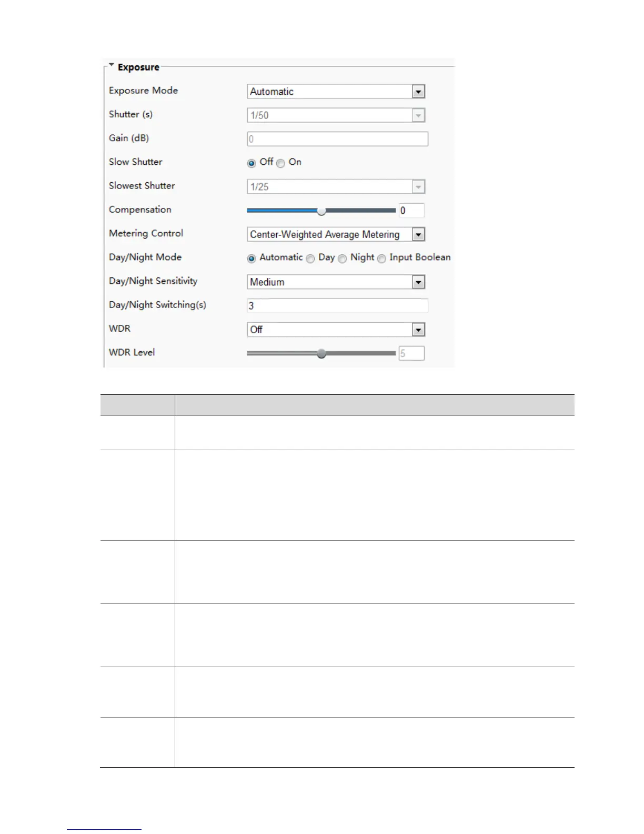Click the Day/Night Switching(s) input field

[337, 305]
